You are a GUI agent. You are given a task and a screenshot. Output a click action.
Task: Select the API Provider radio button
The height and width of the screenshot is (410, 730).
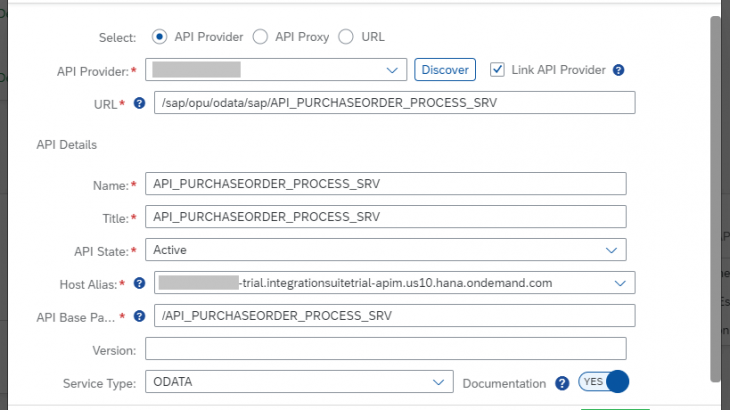[x=159, y=37]
